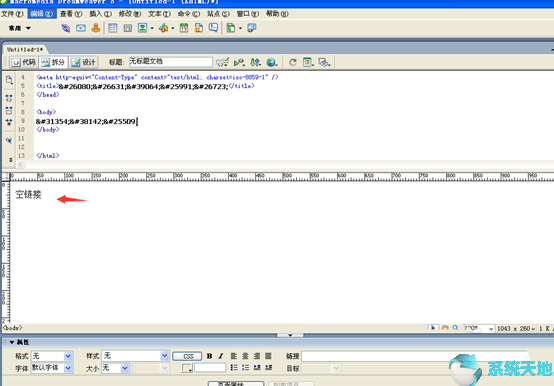Insert the Date icon
This screenshot has width=554, height=386.
184,28
